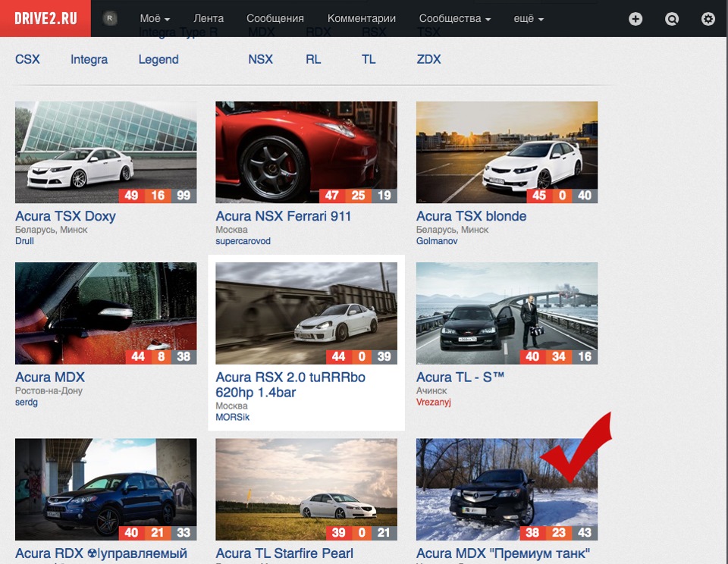
Task: Open the Acura TL-S bridge photo
Action: point(507,313)
